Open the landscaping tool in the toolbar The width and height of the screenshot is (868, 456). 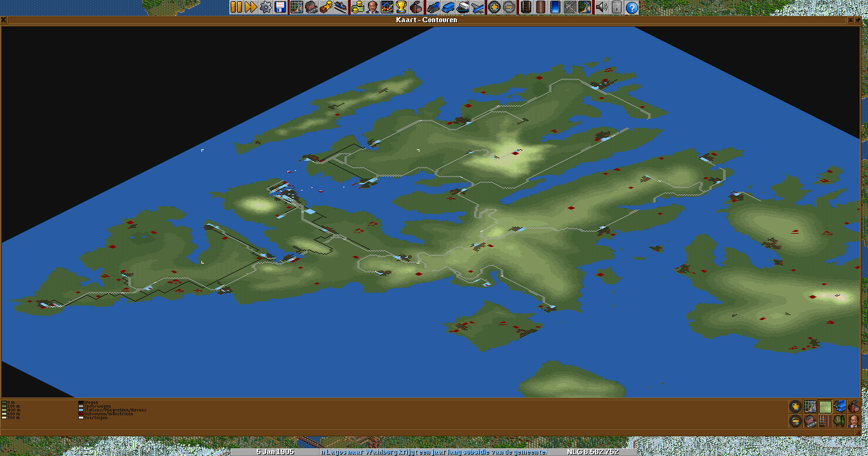[x=585, y=7]
